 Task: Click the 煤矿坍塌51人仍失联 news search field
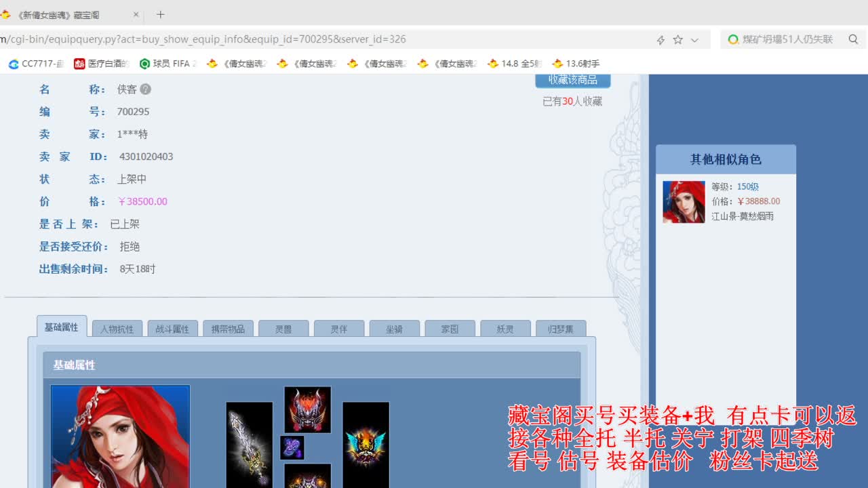point(787,39)
